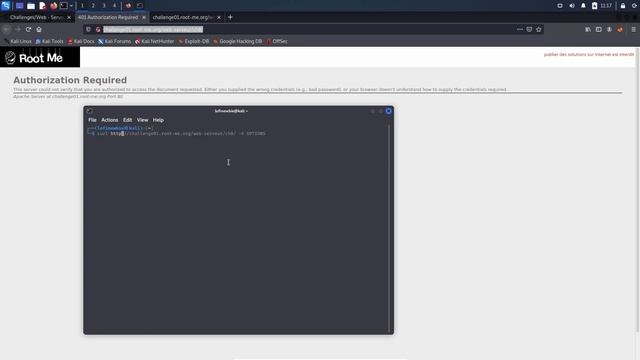Screen dimensions: 640x360
Task: Go to the browser home page
Action: coord(39,29)
